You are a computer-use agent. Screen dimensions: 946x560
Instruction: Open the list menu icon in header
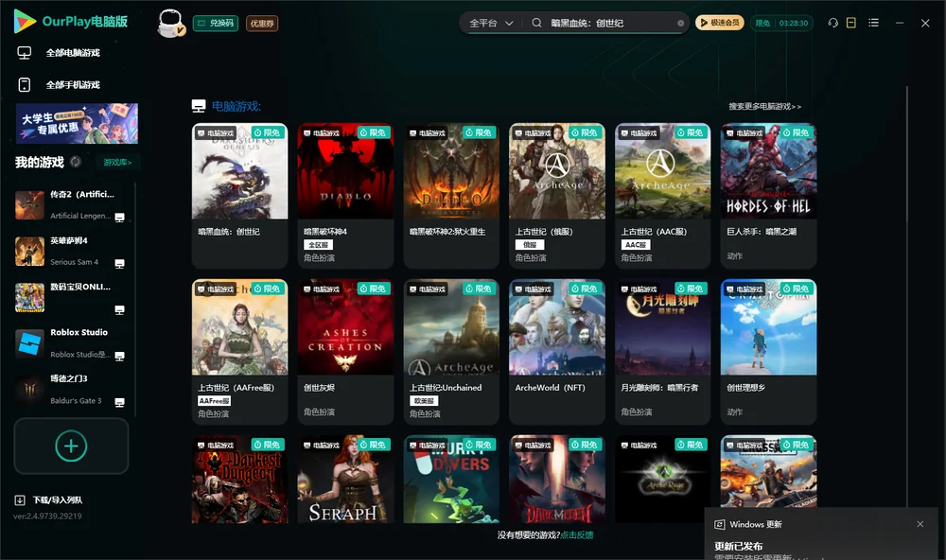tap(873, 23)
